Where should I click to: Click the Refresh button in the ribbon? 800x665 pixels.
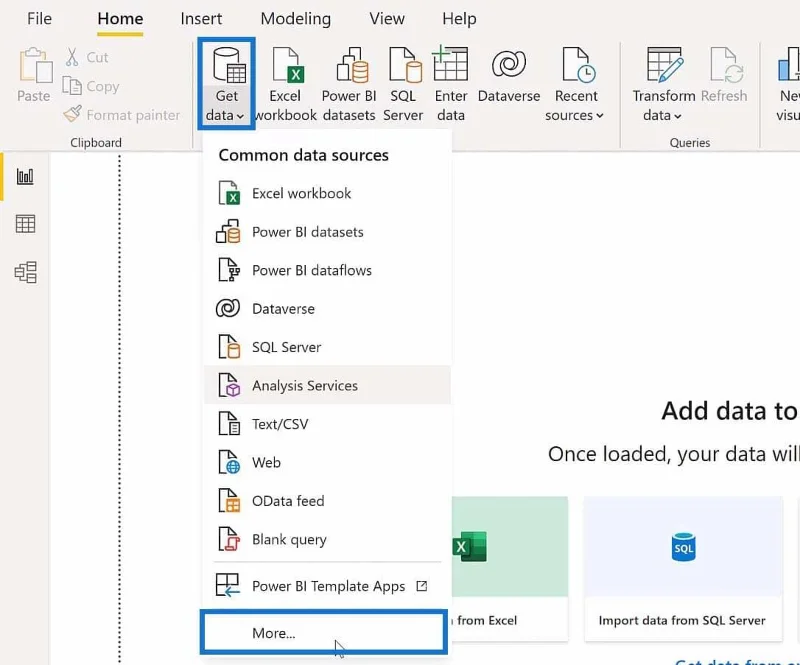coord(724,75)
